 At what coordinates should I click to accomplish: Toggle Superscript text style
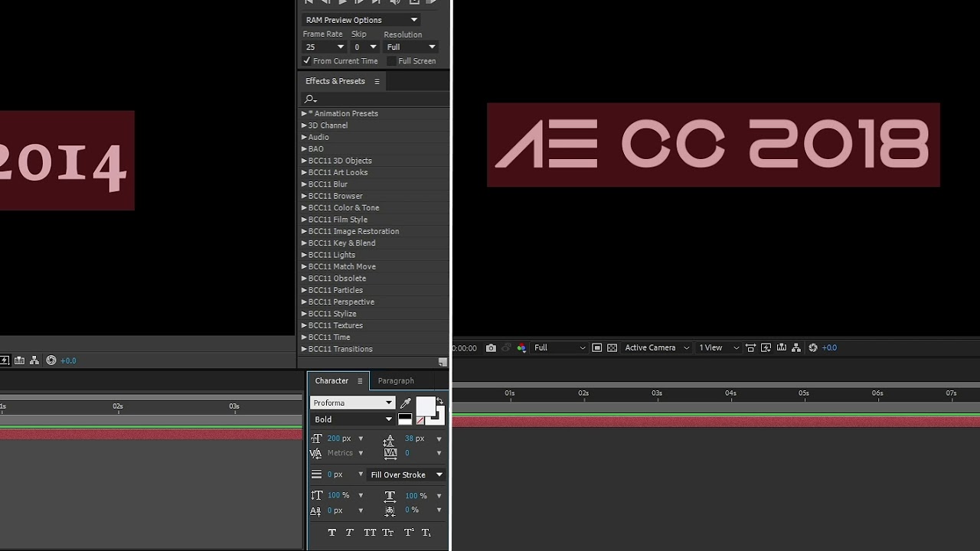(x=408, y=533)
